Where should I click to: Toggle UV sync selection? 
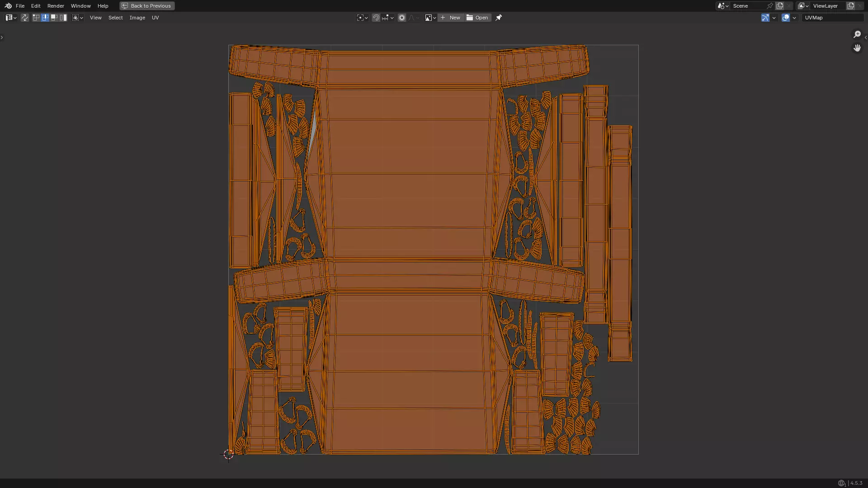click(25, 18)
